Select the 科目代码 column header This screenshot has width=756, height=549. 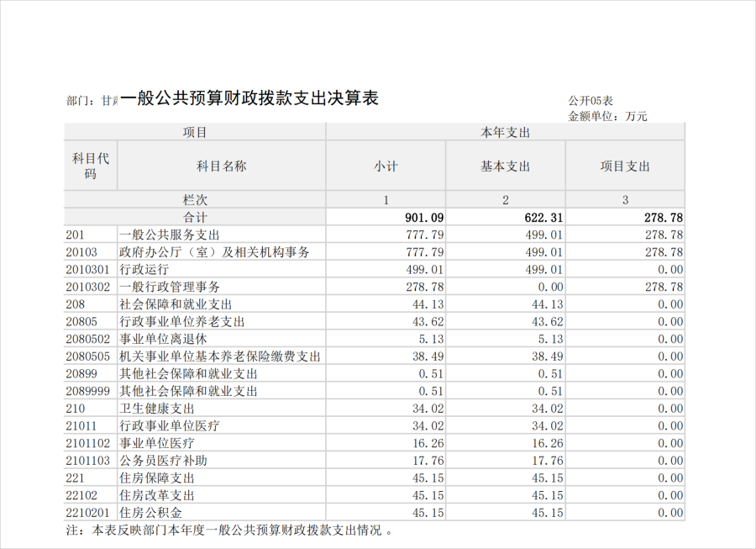point(91,166)
